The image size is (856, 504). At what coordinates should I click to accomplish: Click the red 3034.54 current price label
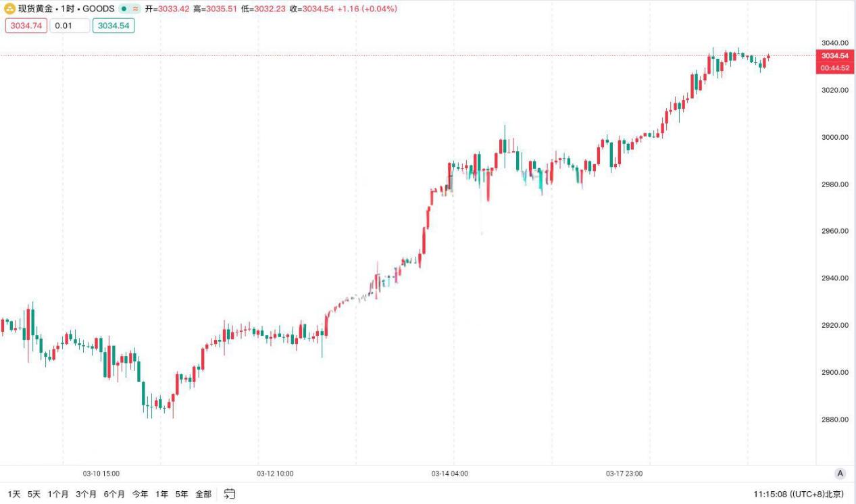(x=834, y=55)
